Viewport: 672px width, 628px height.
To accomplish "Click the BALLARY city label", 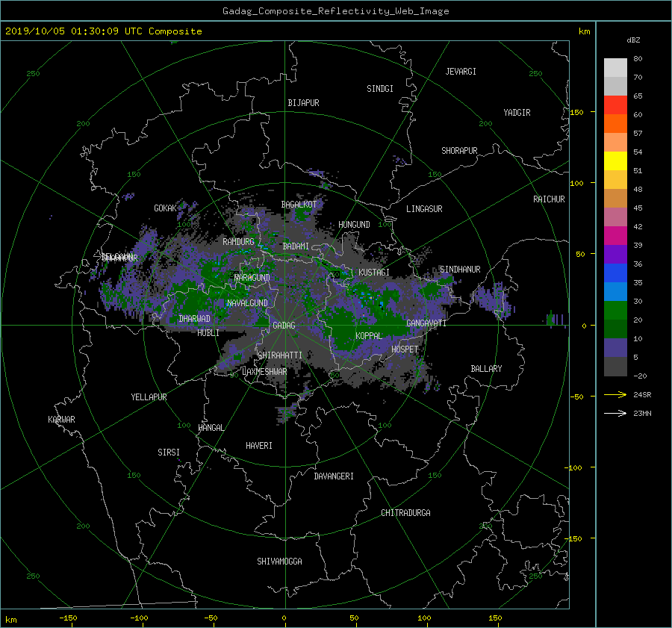I will pos(486,369).
